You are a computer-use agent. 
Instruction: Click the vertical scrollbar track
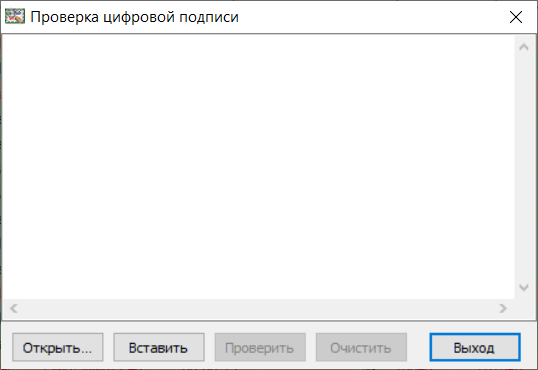click(x=524, y=167)
